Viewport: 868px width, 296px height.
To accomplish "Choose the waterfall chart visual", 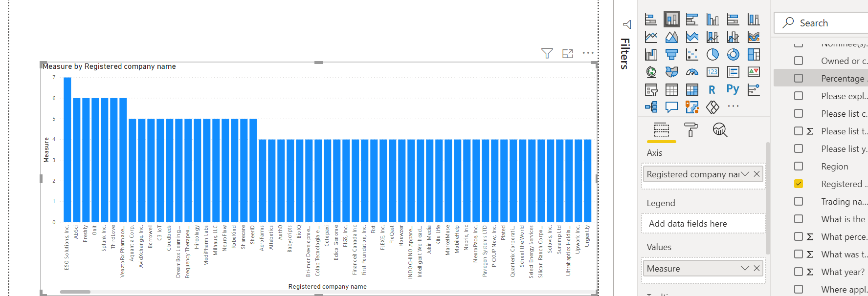I will tap(651, 55).
